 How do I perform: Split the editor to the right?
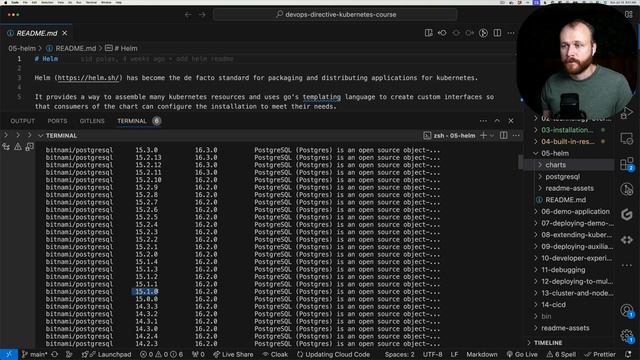497,33
